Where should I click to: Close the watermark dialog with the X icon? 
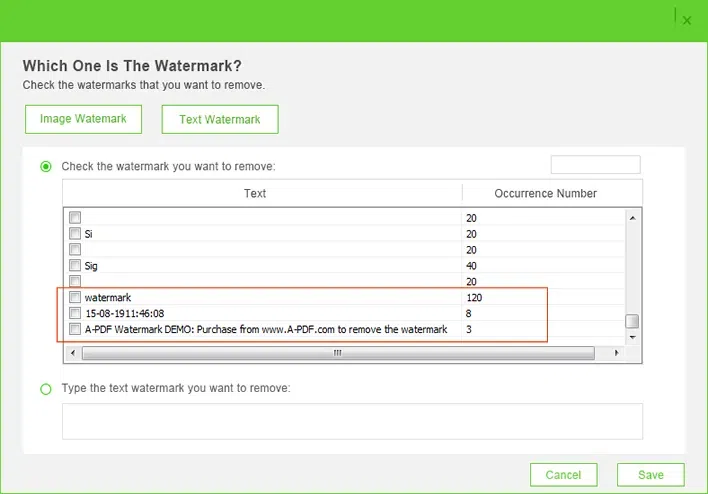click(x=686, y=19)
